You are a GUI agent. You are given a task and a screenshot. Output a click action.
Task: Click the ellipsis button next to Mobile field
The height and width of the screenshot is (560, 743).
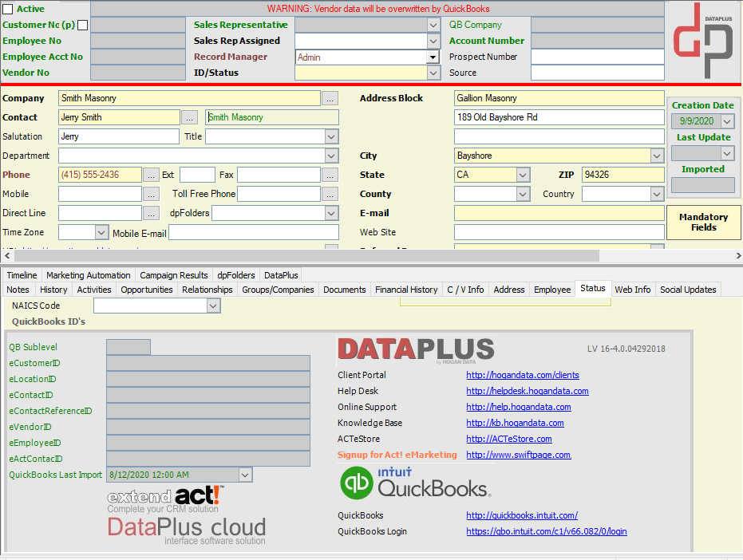tap(151, 194)
